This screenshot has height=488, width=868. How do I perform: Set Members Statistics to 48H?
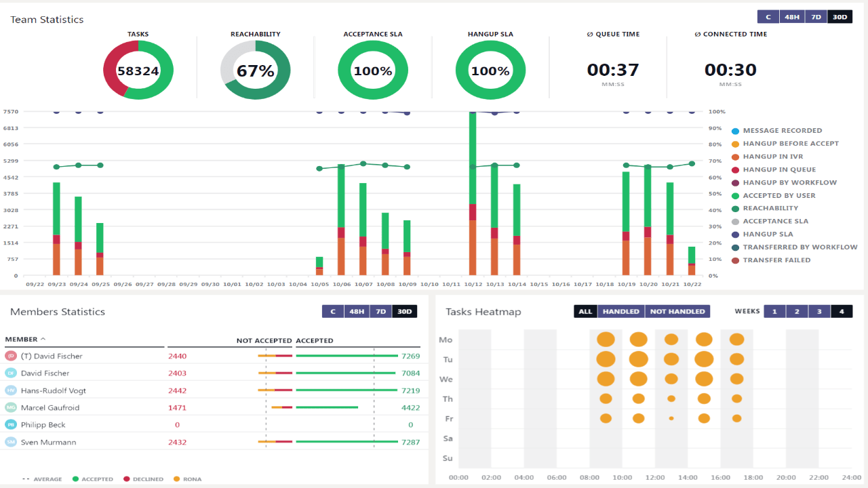[357, 312]
